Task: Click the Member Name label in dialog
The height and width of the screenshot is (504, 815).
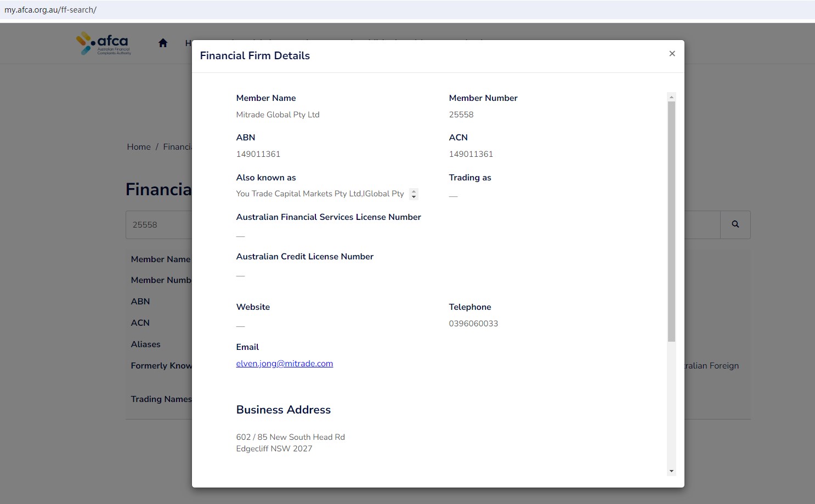Action: coord(266,98)
